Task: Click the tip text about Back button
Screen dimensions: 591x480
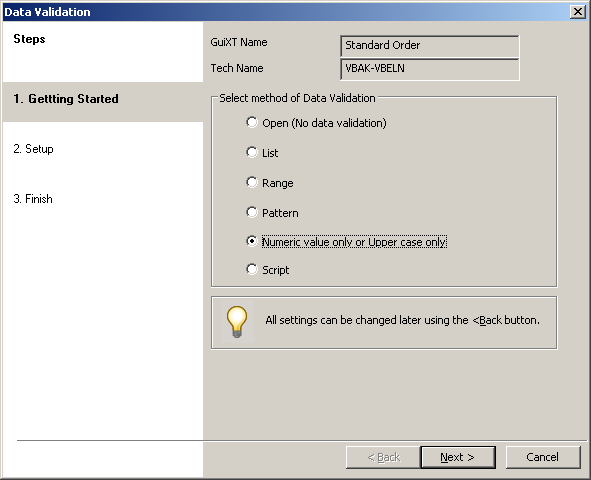Action: (403, 320)
